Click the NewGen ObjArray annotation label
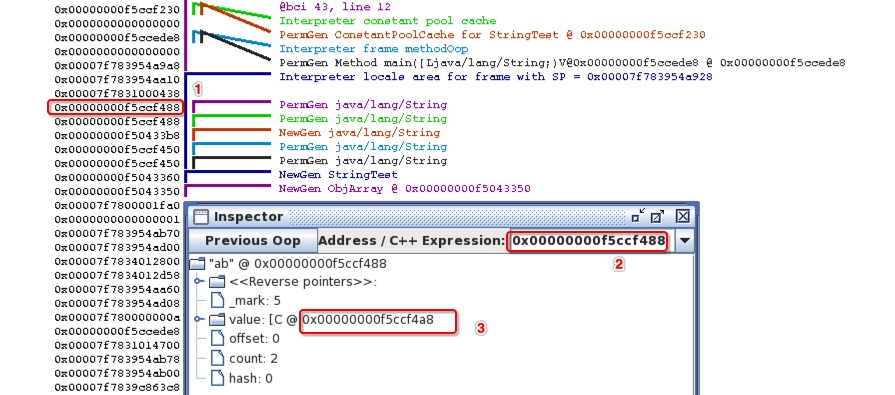Viewport: 895px width, 395px height. (x=405, y=188)
